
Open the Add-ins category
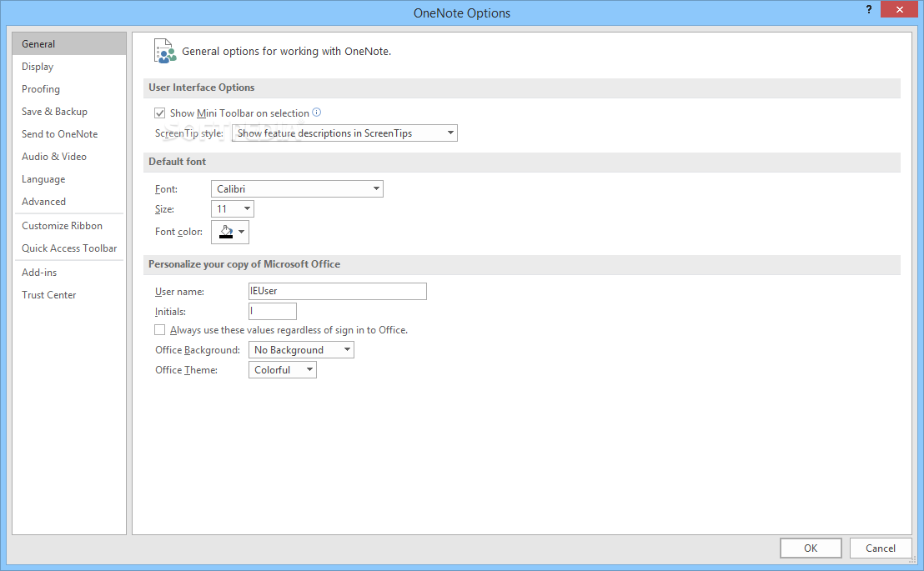click(x=69, y=273)
